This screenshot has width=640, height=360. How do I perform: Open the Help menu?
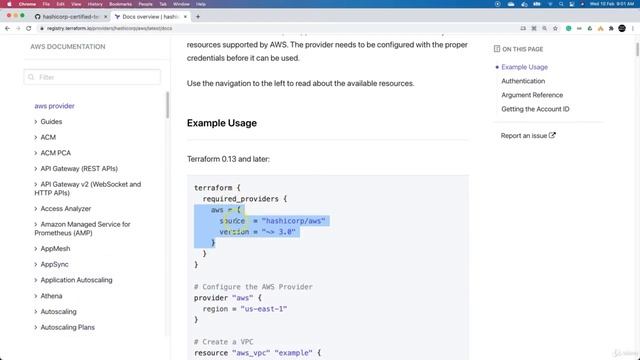(x=201, y=4)
